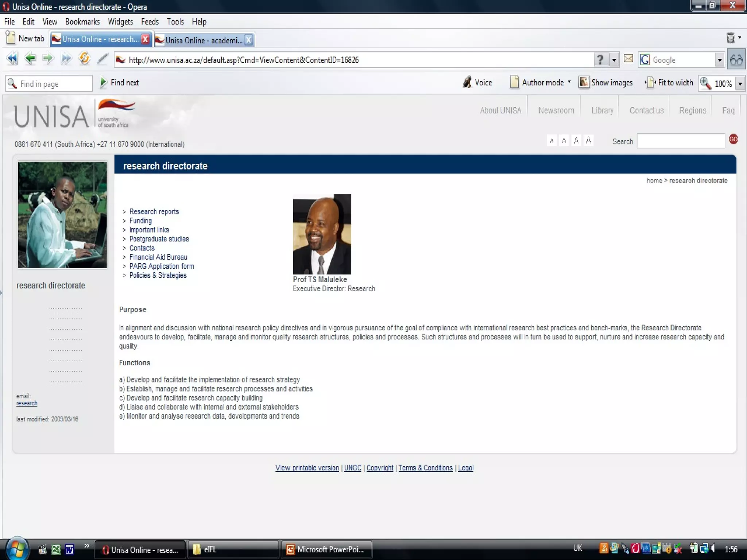
Task: Click the wand pencil icon
Action: click(102, 59)
